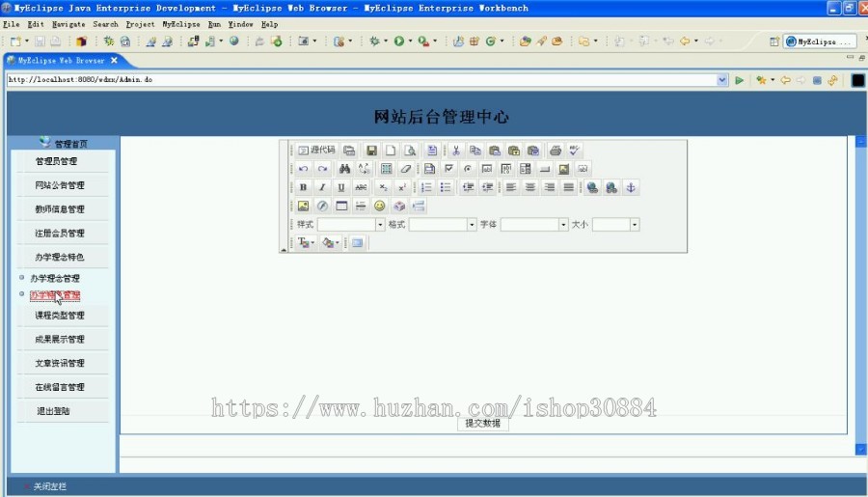
Task: Open the Project menu
Action: 140,24
